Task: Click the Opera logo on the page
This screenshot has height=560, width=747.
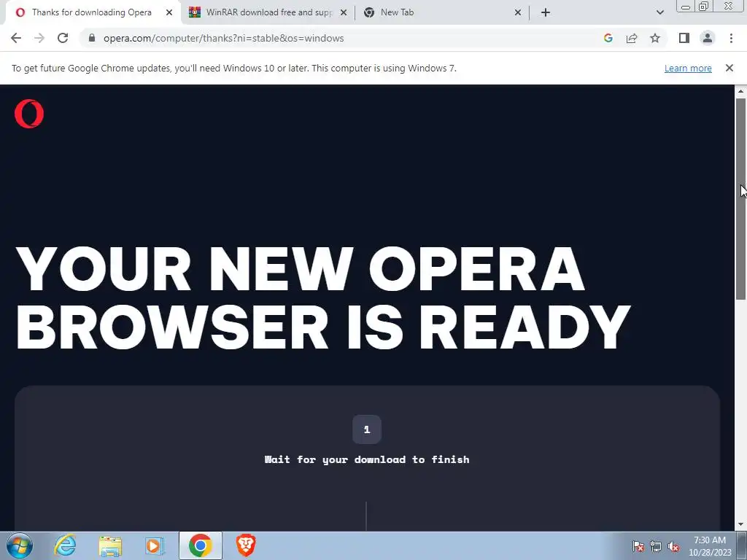Action: coord(29,114)
